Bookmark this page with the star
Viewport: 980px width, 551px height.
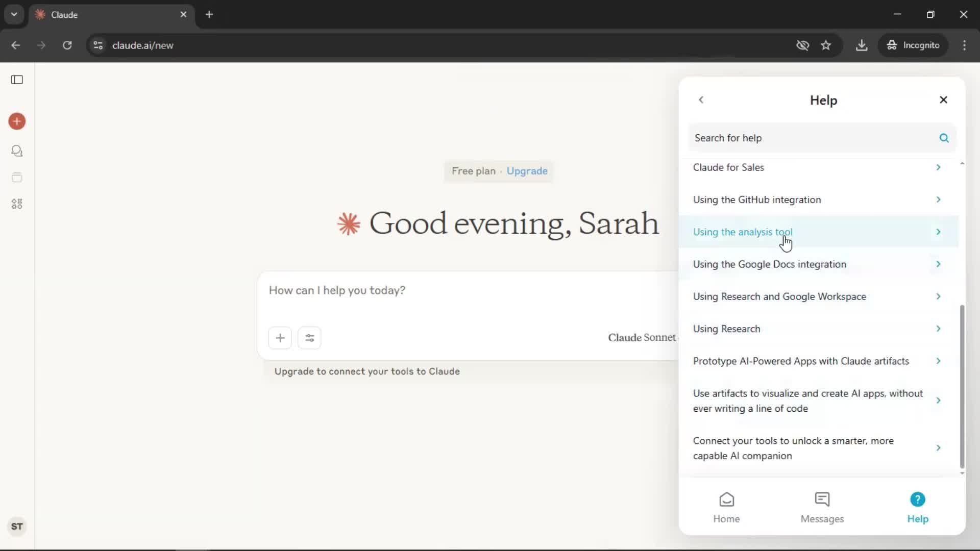(x=826, y=45)
